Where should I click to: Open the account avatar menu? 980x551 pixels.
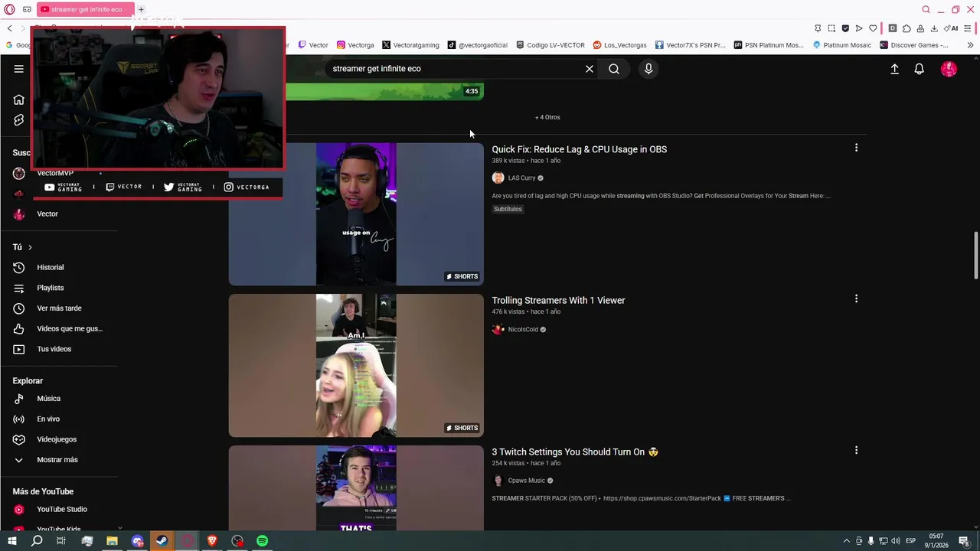coord(949,69)
